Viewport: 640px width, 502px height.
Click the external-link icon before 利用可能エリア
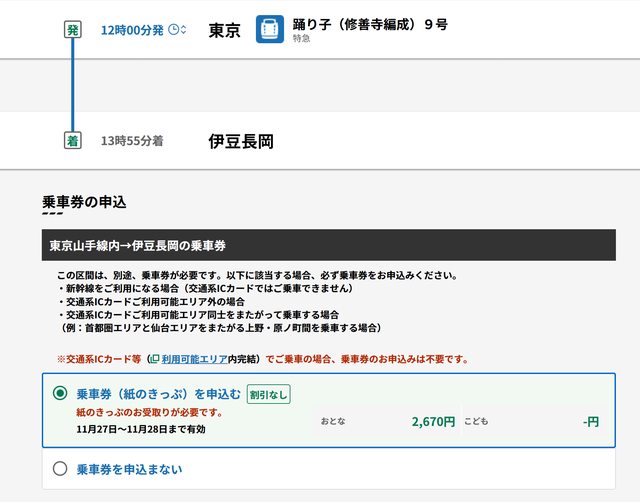pos(154,358)
